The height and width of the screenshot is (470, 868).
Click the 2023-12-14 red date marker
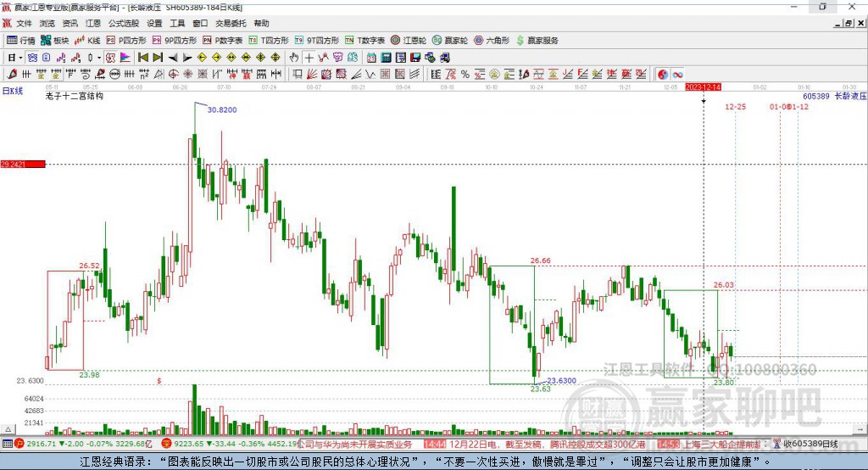coord(703,87)
